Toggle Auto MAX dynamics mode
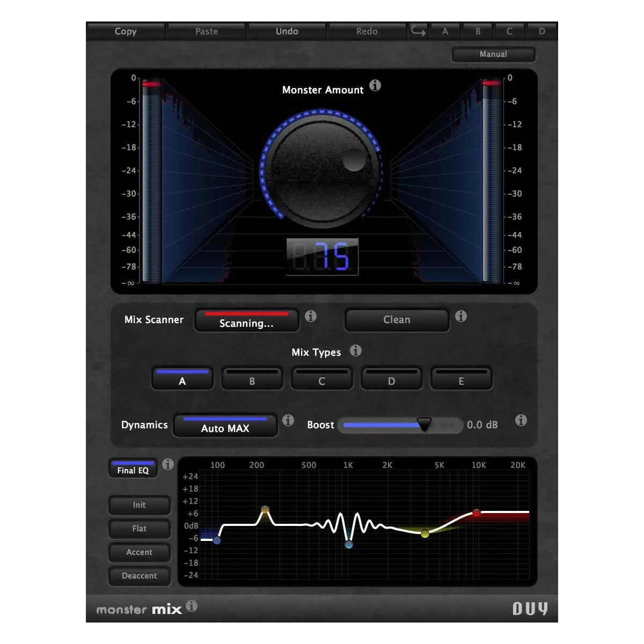 point(225,426)
